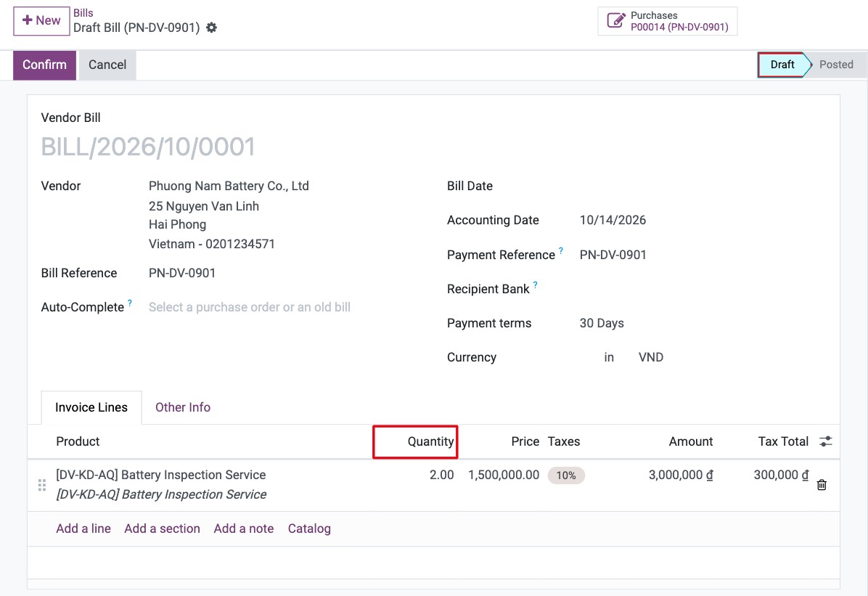Screen dimensions: 868x596
Task: Click Add a note link
Action: tap(244, 528)
